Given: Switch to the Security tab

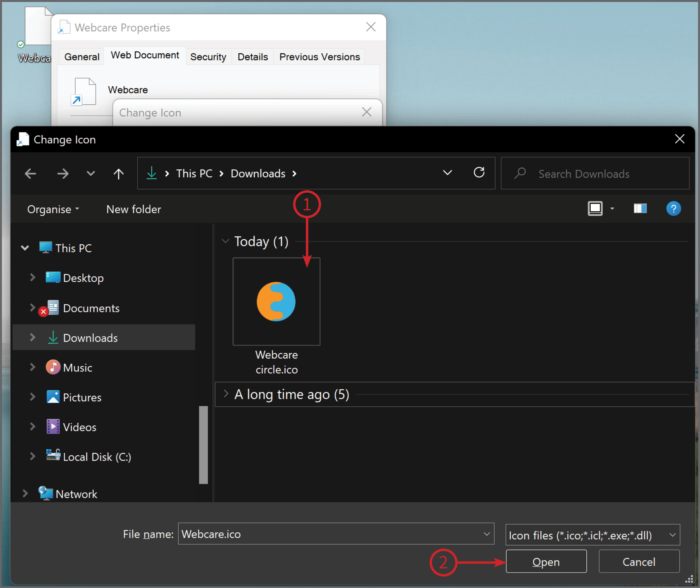Looking at the screenshot, I should point(208,57).
